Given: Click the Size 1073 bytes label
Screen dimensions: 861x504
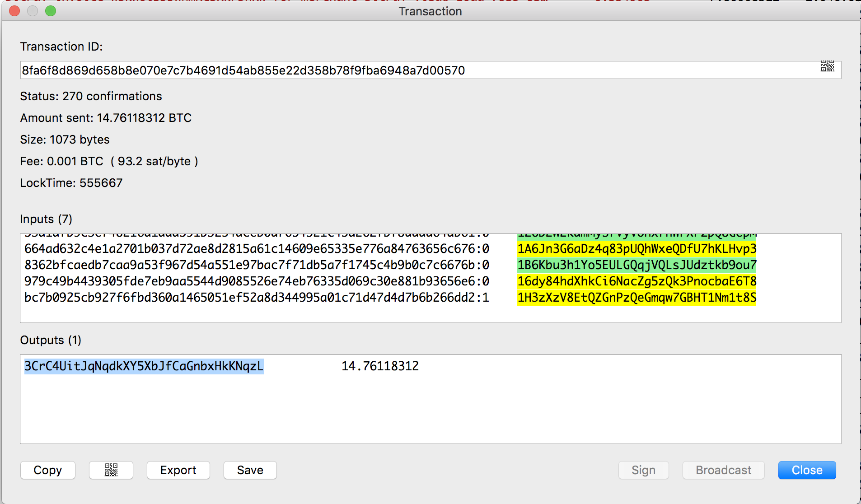Looking at the screenshot, I should [65, 140].
